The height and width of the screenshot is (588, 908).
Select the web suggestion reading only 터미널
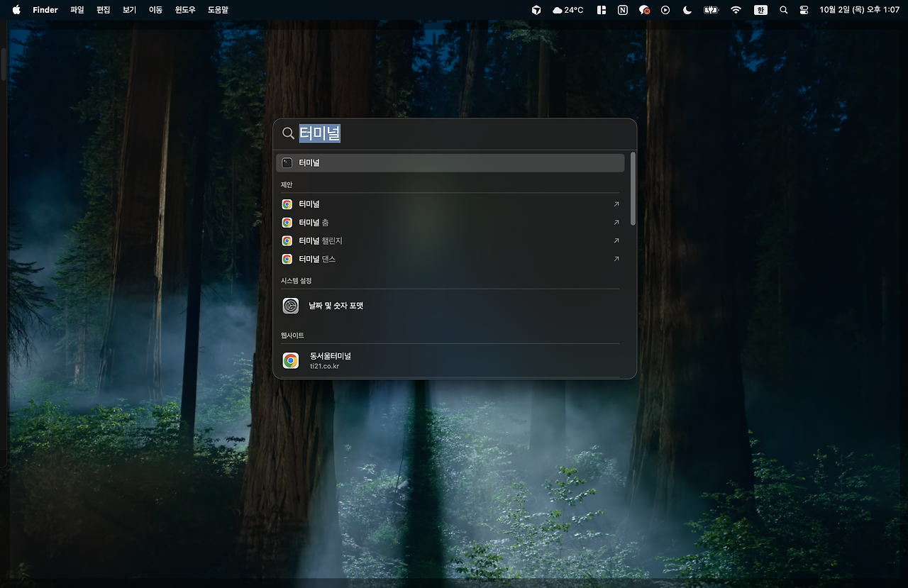pyautogui.click(x=450, y=204)
